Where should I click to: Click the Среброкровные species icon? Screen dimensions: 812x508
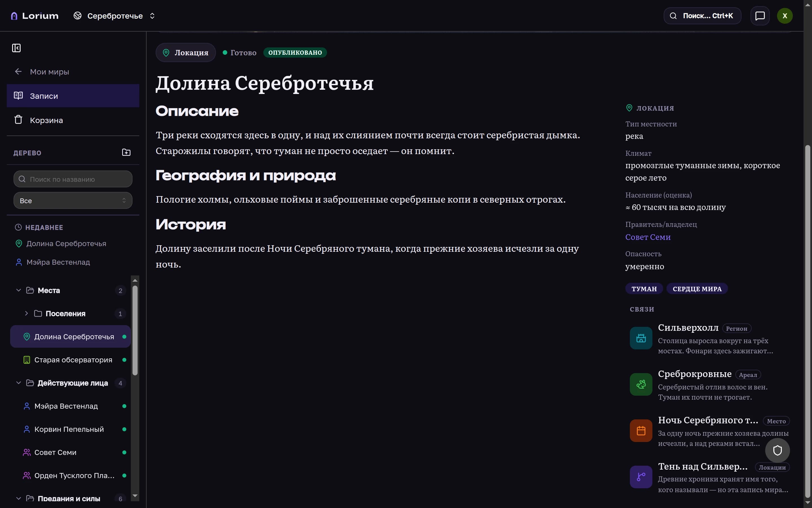coord(641,384)
